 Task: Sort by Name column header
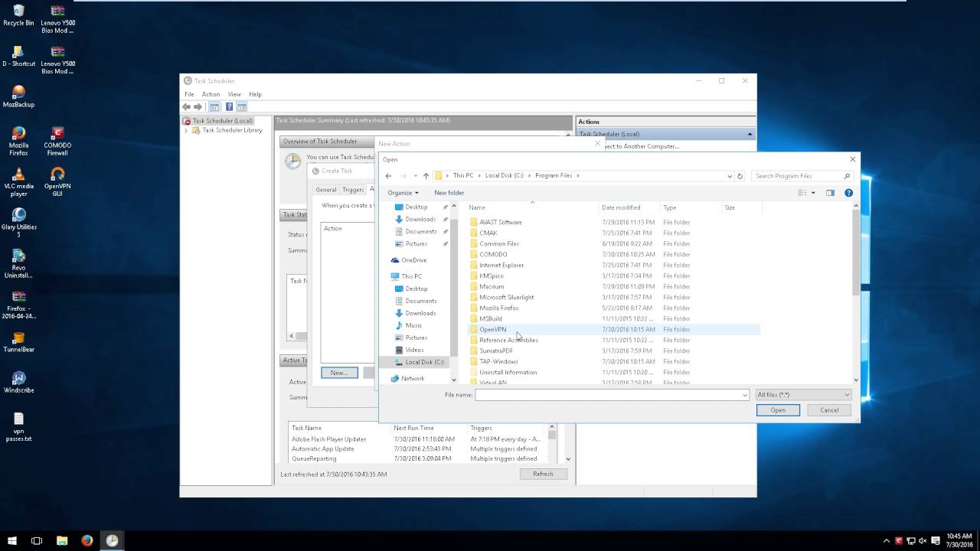click(x=532, y=207)
